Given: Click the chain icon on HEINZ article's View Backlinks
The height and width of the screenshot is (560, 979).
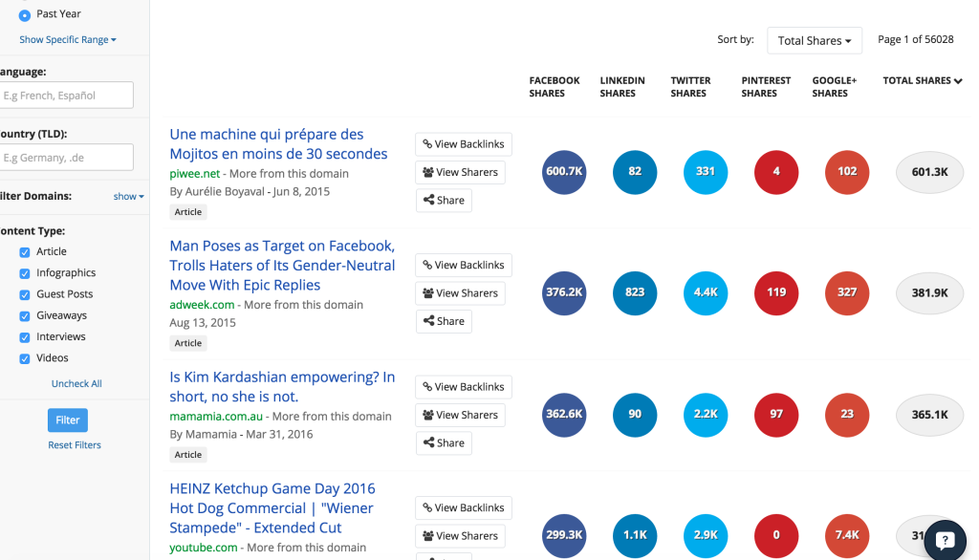Looking at the screenshot, I should click(425, 507).
